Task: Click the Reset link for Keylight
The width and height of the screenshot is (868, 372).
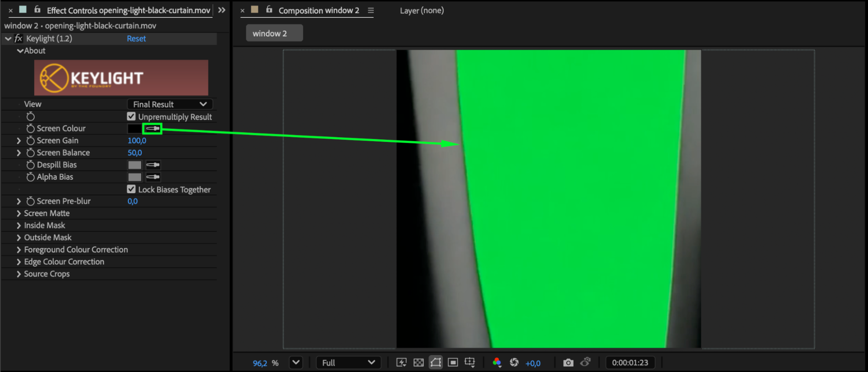Action: (x=136, y=39)
